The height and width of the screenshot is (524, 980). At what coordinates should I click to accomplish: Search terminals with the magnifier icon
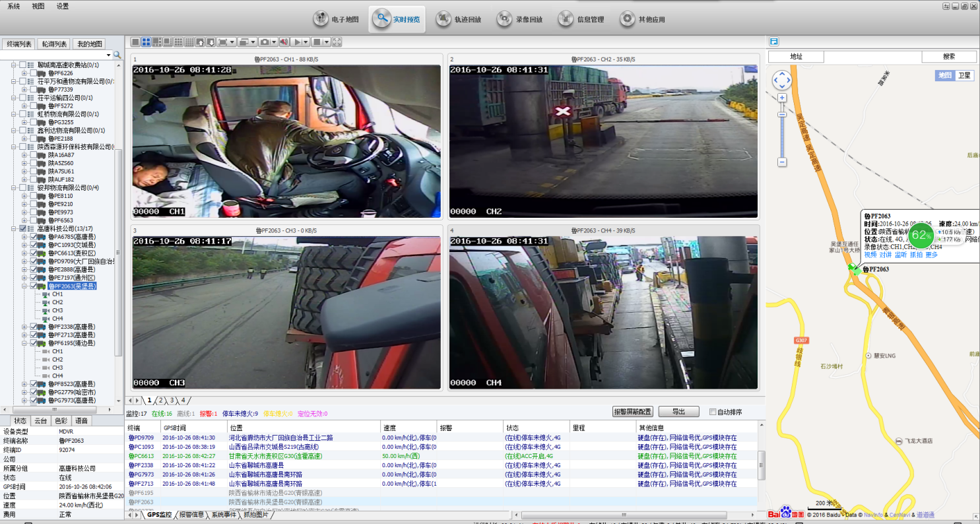117,55
